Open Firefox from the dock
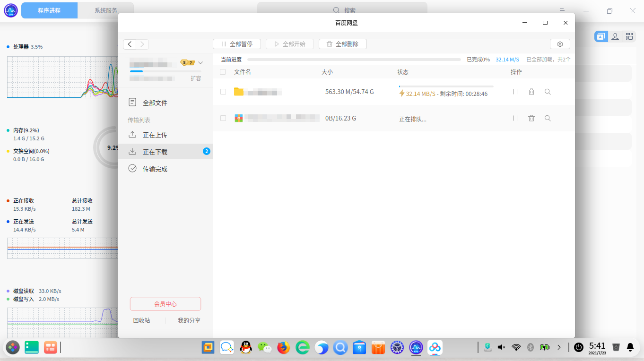The height and width of the screenshot is (361, 644). (283, 348)
